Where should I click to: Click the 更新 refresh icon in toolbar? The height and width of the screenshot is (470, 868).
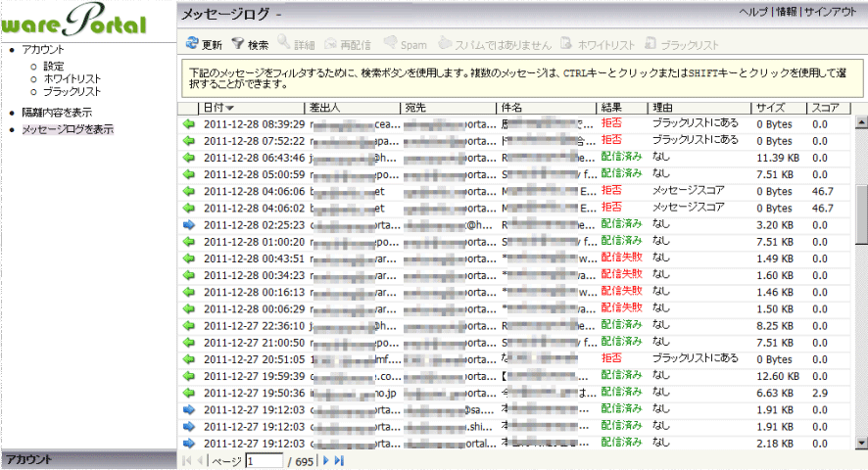pyautogui.click(x=192, y=45)
